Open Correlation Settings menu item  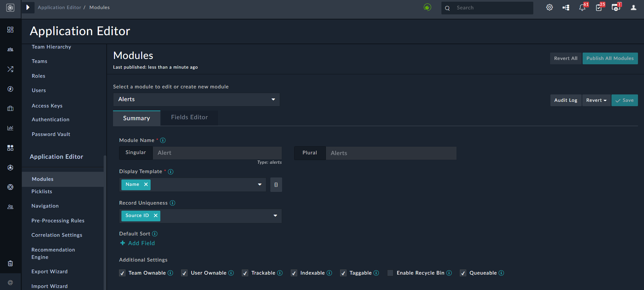click(x=57, y=235)
